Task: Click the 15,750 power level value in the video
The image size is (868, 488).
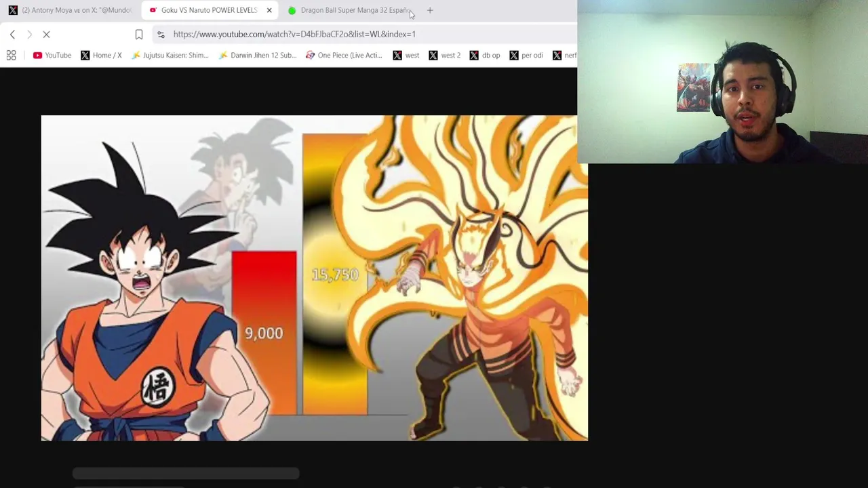Action: [x=335, y=274]
